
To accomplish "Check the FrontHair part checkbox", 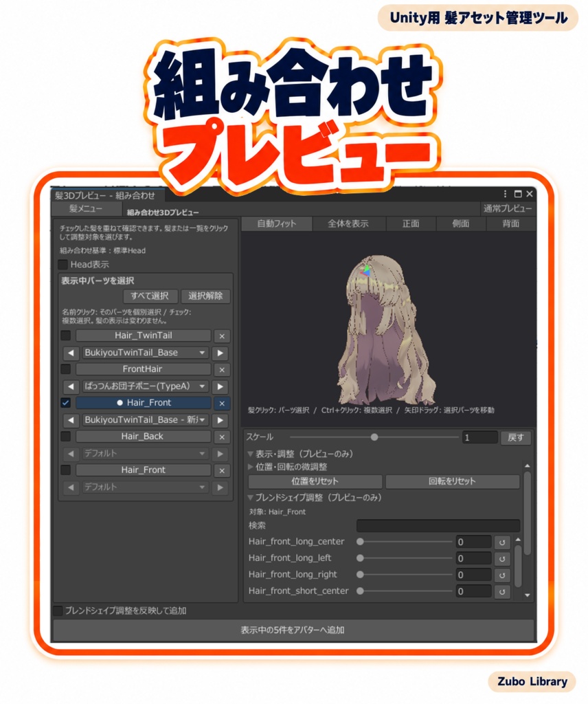I will point(65,369).
